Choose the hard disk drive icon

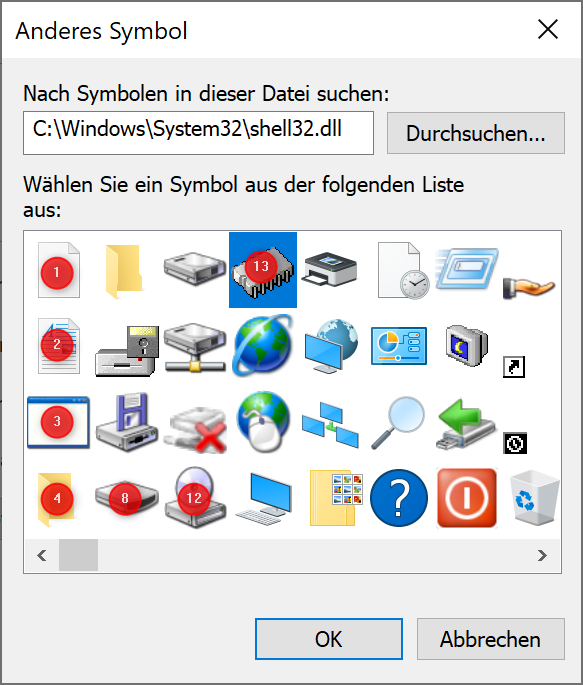tap(195, 268)
